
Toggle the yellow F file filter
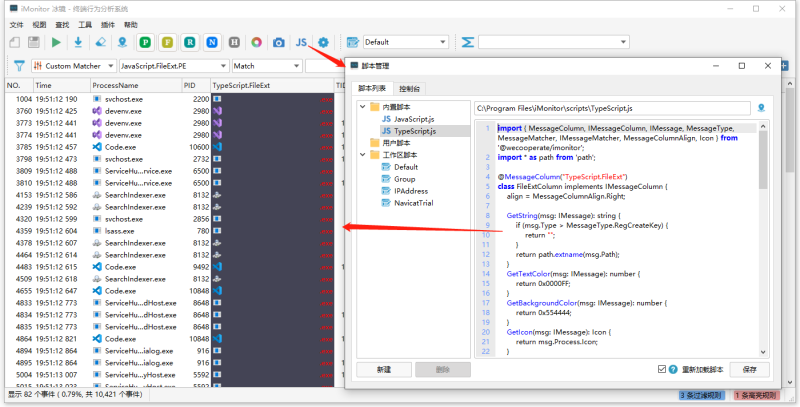tap(167, 42)
